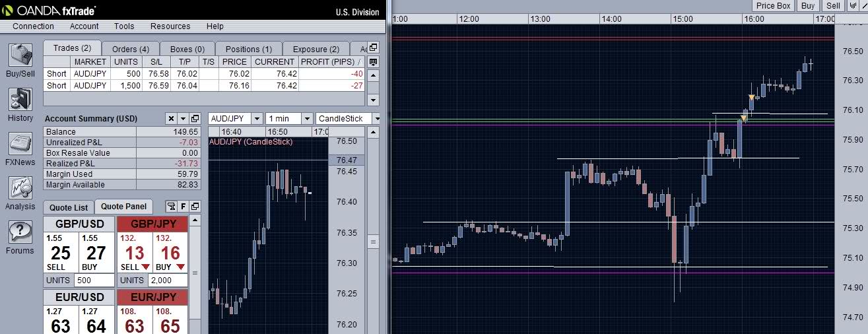
Task: Switch to the Exposure (2) tab
Action: click(x=316, y=49)
